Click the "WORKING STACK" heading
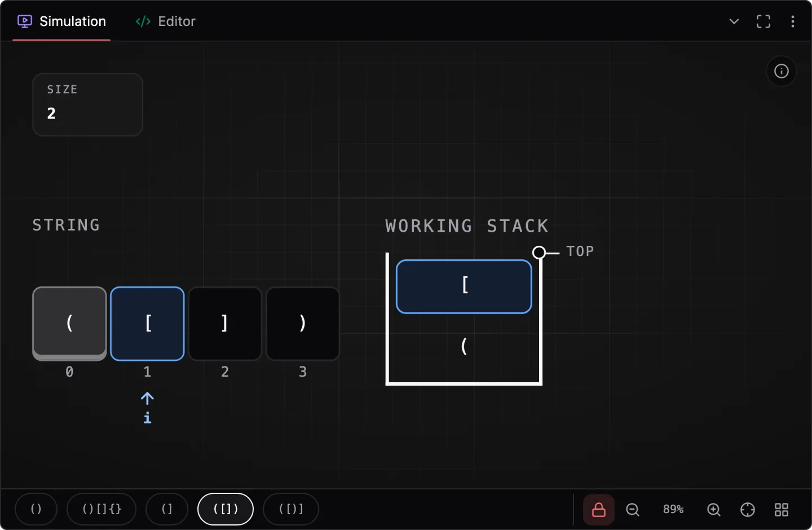The width and height of the screenshot is (812, 530). coord(467,226)
